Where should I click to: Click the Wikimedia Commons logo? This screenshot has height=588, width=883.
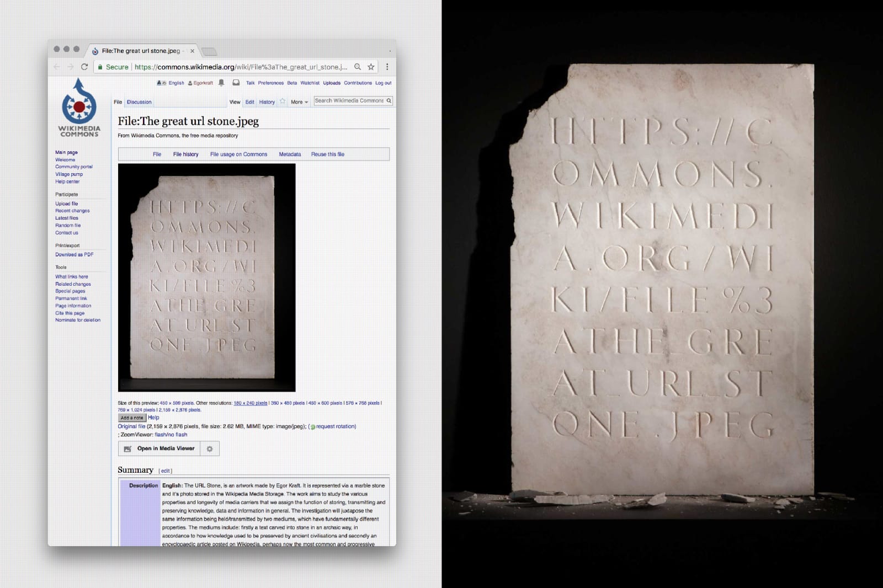click(79, 108)
